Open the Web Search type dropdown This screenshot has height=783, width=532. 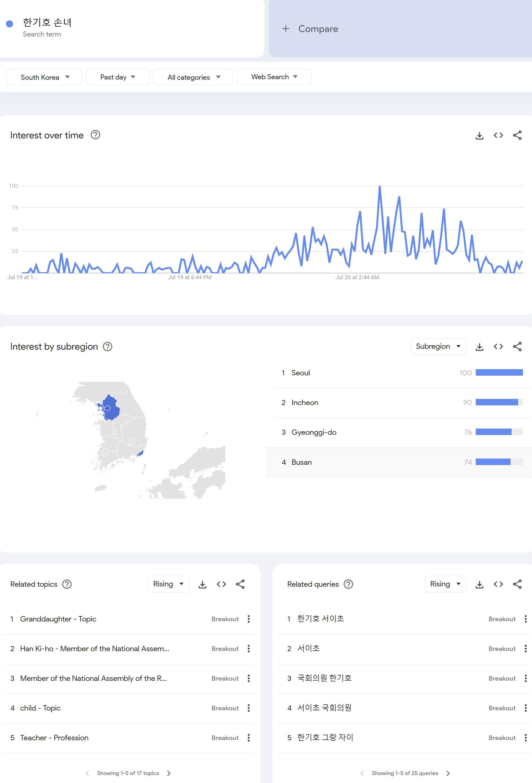point(274,77)
